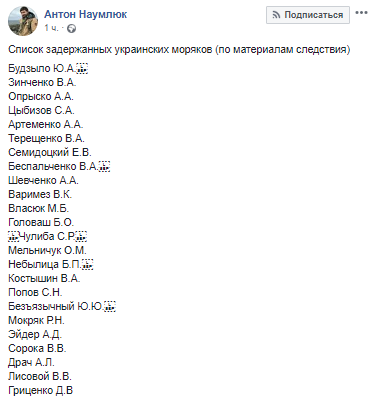Image resolution: width=369 pixels, height=399 pixels.
Task: Click the name Гриценко Д.В at bottom
Action: tap(40, 390)
